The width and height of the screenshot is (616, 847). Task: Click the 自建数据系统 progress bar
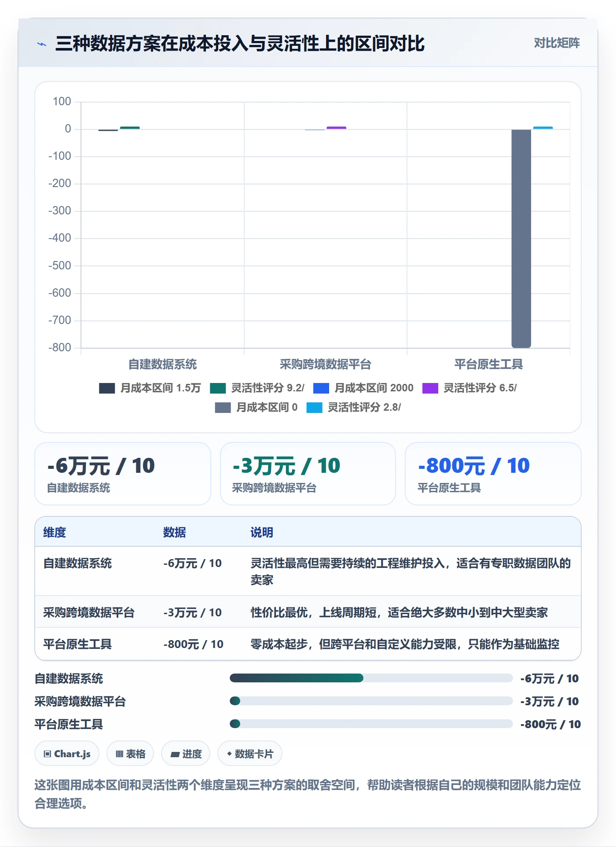(x=371, y=678)
